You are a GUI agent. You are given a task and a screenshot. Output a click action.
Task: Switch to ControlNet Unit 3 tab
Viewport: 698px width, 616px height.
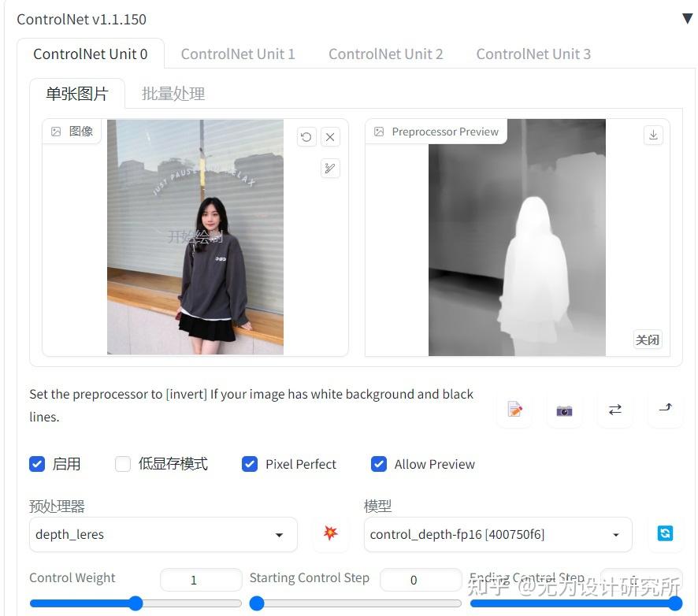533,54
